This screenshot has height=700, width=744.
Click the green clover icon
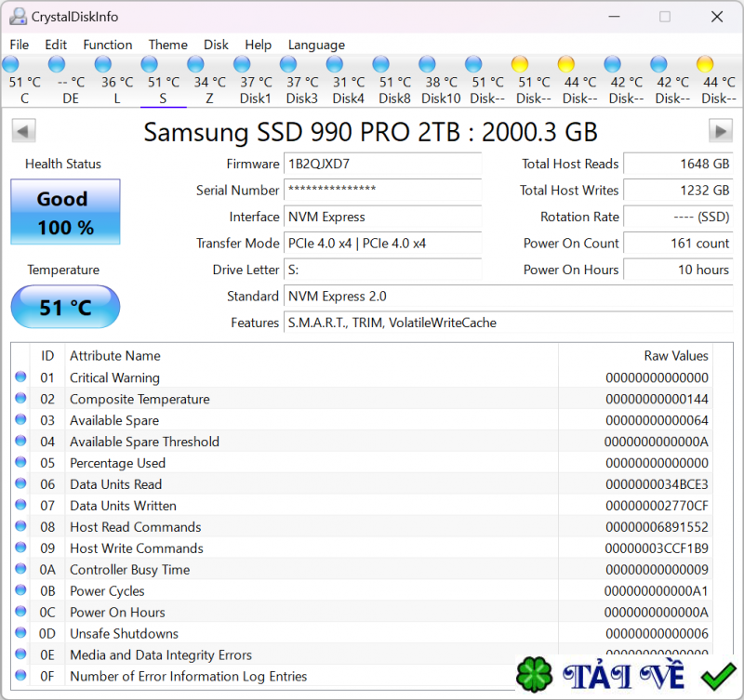[x=535, y=676]
